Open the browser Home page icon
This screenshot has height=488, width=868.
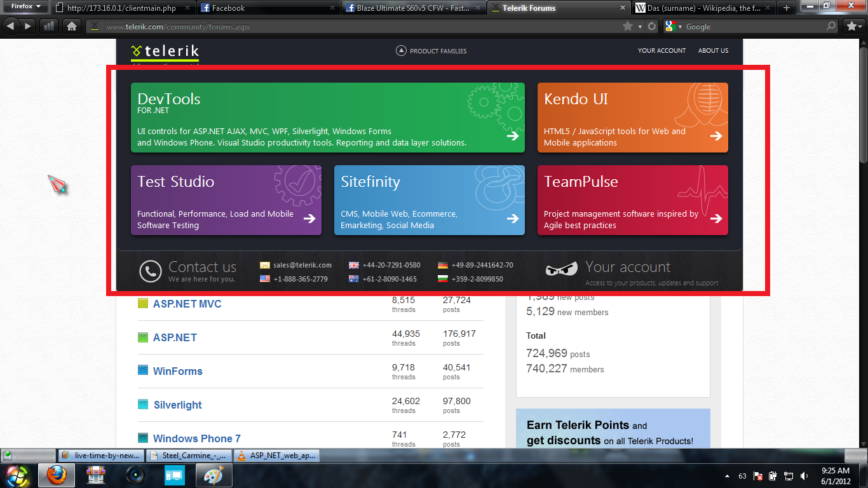pos(72,26)
